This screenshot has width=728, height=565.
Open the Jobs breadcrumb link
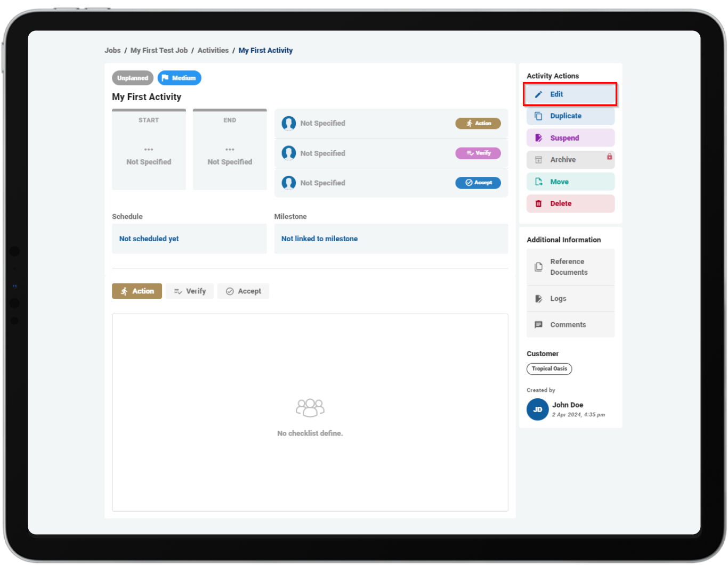112,51
